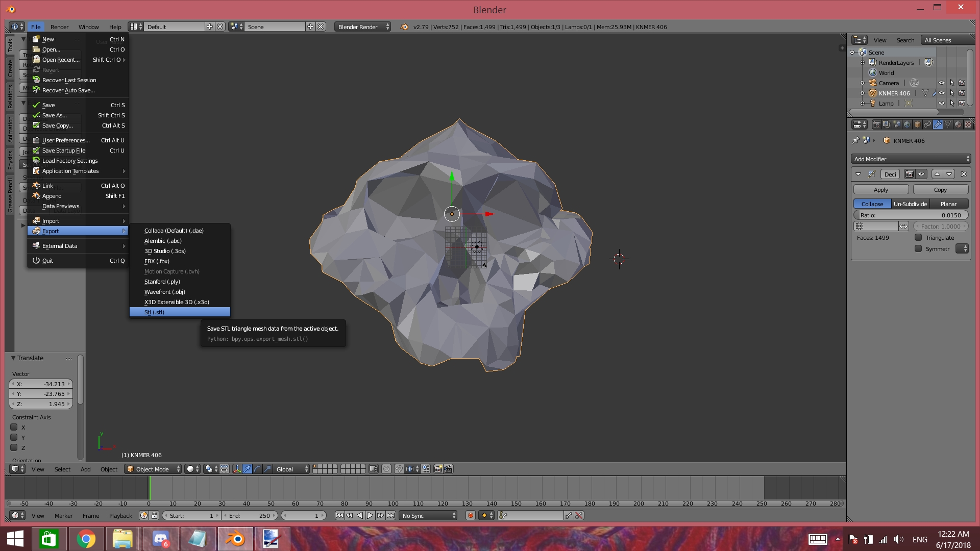Open the Render Layers properties tab icon
The image size is (980, 551).
tap(887, 124)
